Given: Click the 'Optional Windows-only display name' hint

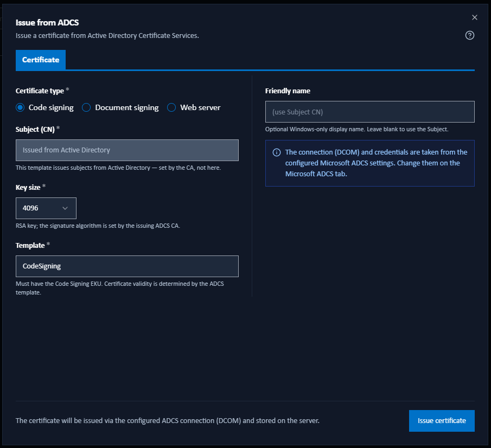Looking at the screenshot, I should [x=356, y=129].
